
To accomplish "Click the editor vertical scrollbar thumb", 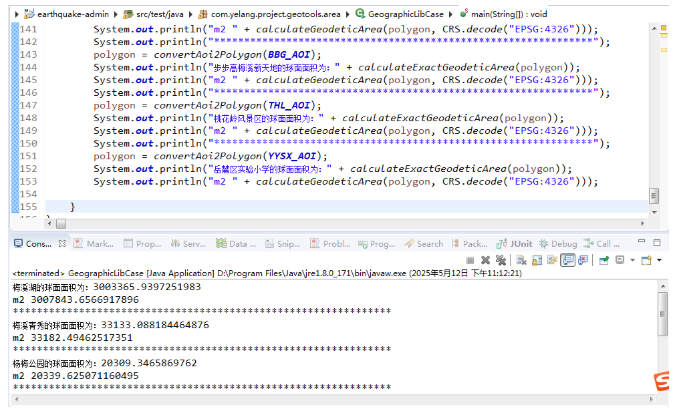I will [x=654, y=196].
